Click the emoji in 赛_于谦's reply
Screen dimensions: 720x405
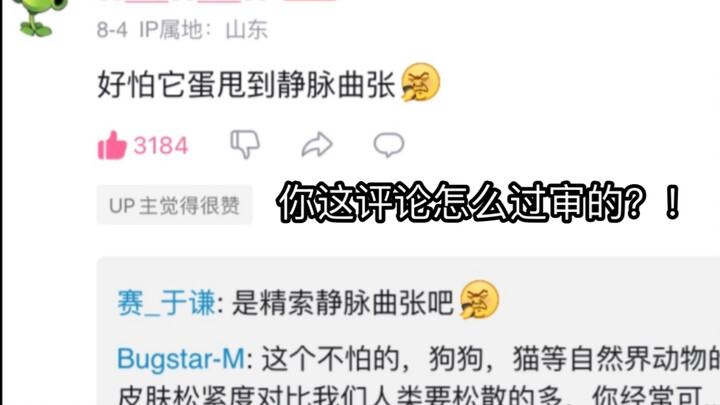pos(479,300)
